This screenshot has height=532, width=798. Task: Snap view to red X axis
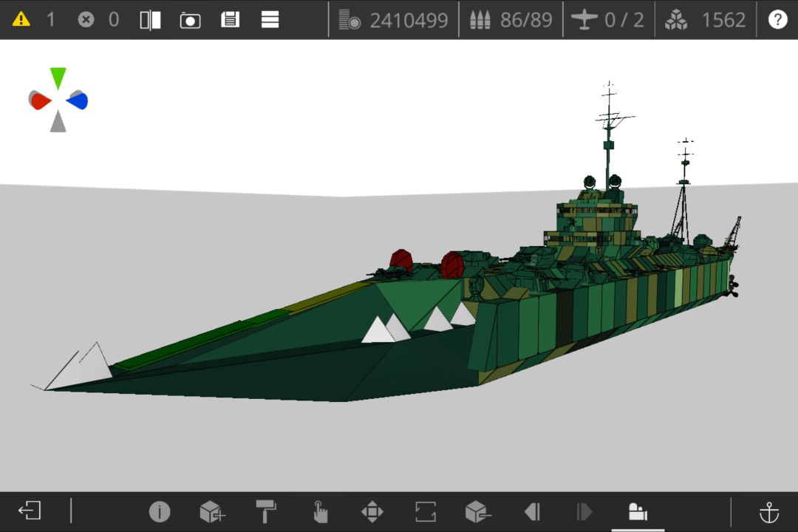pyautogui.click(x=40, y=100)
